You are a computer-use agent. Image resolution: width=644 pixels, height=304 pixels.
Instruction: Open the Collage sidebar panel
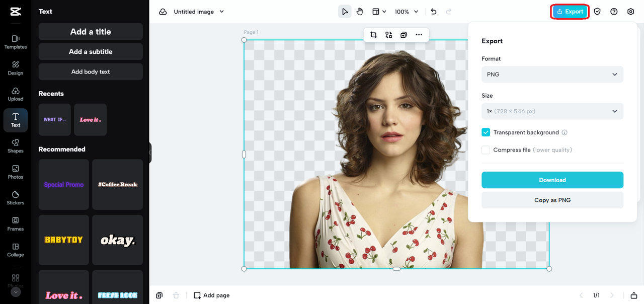16,250
